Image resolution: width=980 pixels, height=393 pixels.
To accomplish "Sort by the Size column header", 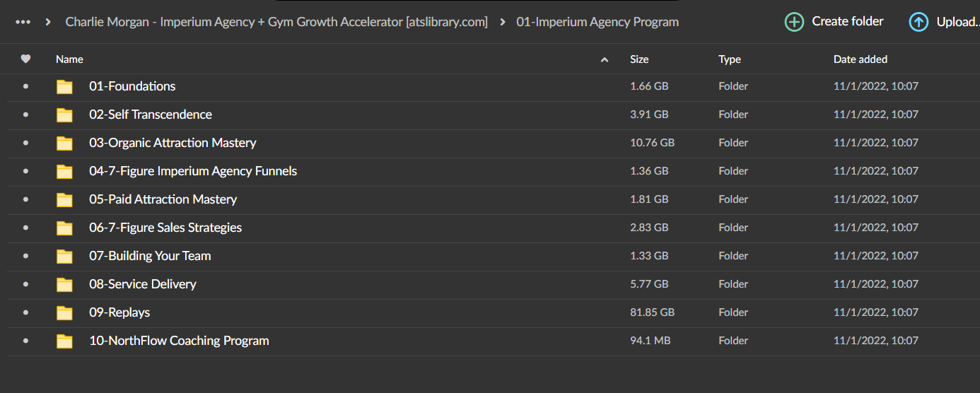I will pyautogui.click(x=639, y=59).
